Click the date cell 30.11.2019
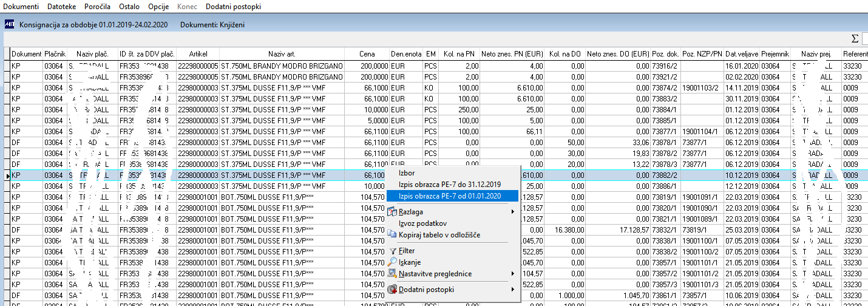Screen dimensions: 868x306 [x=742, y=98]
